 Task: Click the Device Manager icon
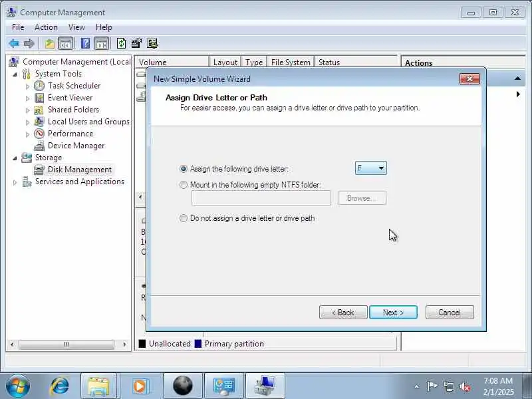pos(39,146)
